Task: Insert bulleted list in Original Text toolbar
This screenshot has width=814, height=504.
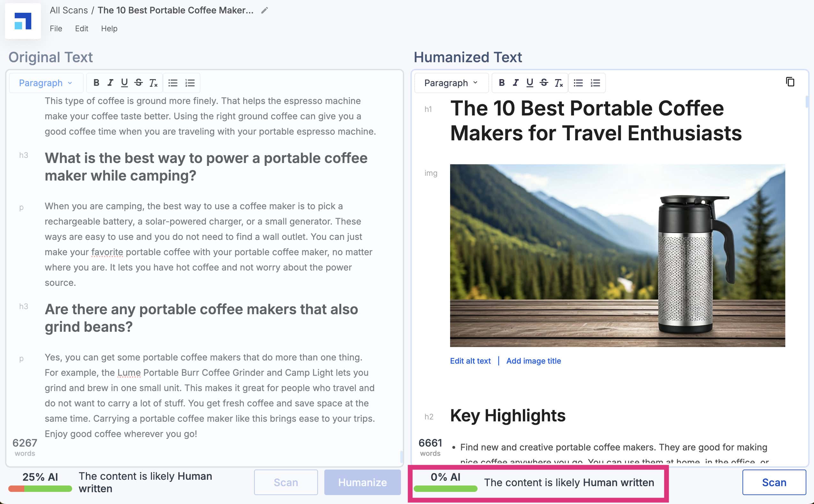Action: (173, 83)
